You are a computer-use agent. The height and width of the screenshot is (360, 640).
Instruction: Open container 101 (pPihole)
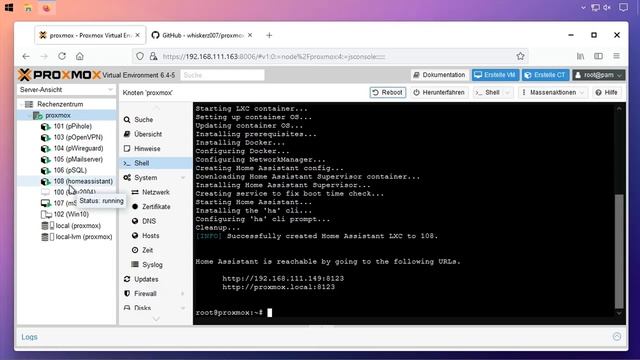[x=72, y=127]
